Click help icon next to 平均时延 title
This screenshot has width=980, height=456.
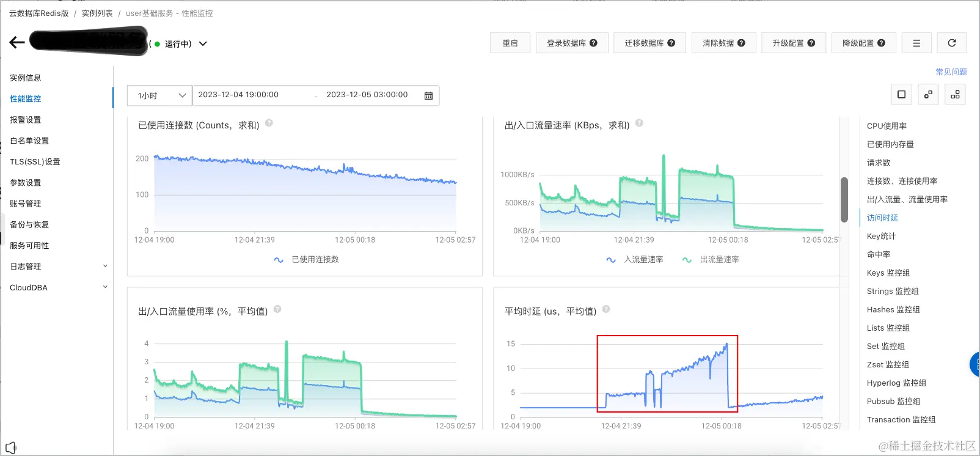click(x=606, y=309)
